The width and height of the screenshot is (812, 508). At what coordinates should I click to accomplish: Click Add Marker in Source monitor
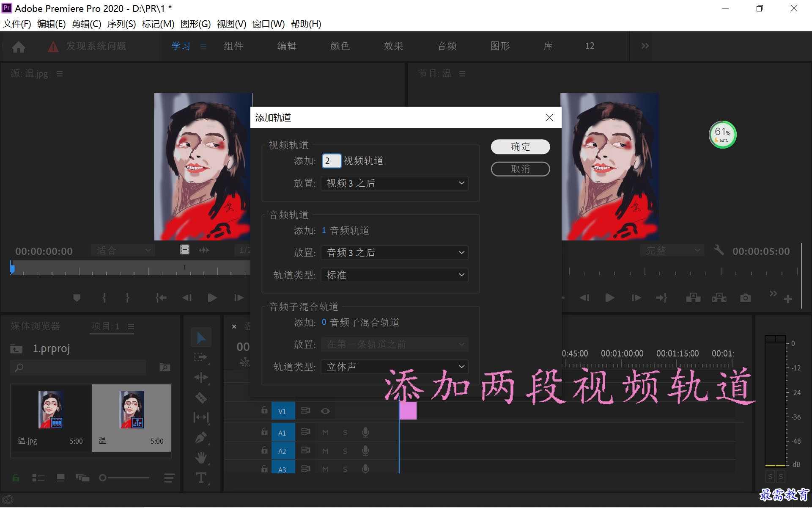click(77, 298)
